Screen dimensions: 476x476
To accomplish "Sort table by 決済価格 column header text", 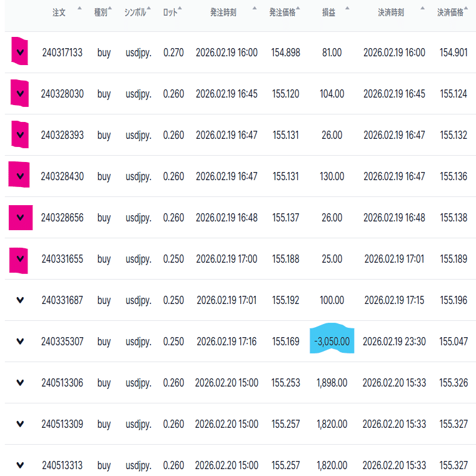I will (x=450, y=13).
